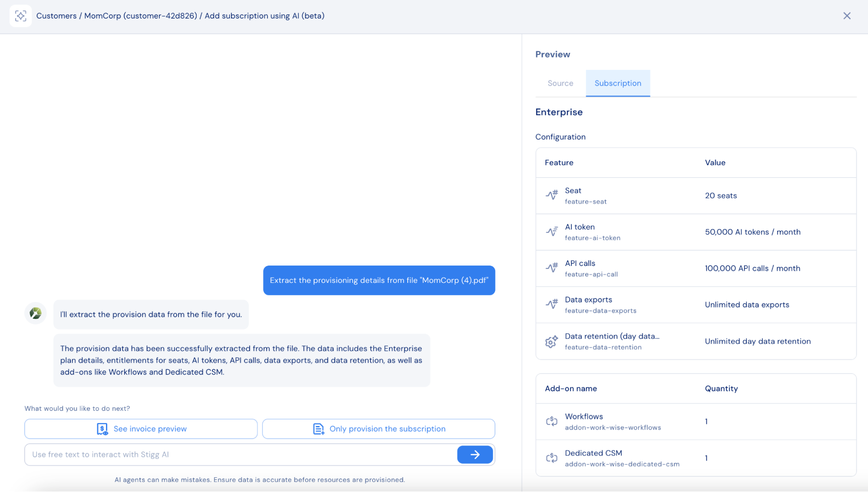
Task: Switch to the Source tab
Action: 560,83
